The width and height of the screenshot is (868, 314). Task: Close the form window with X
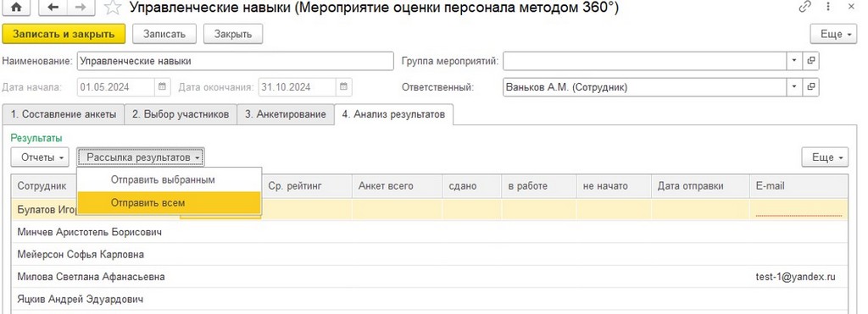tap(851, 7)
